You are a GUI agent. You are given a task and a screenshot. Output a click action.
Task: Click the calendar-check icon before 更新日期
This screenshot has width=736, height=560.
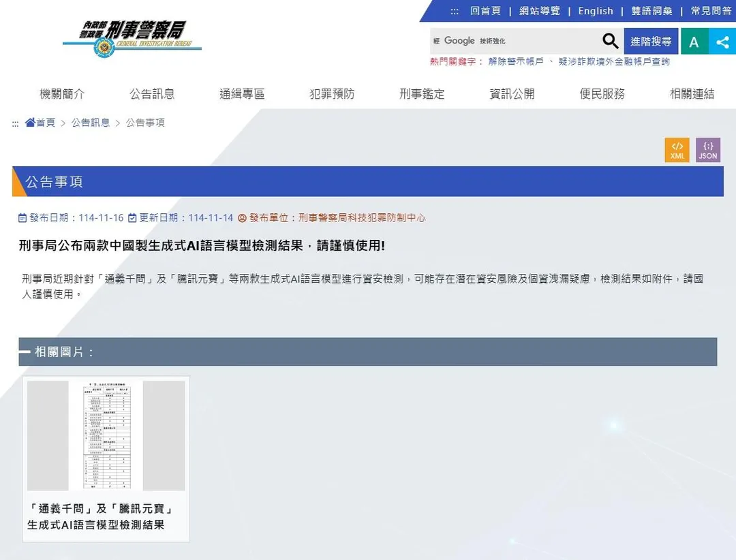point(132,218)
